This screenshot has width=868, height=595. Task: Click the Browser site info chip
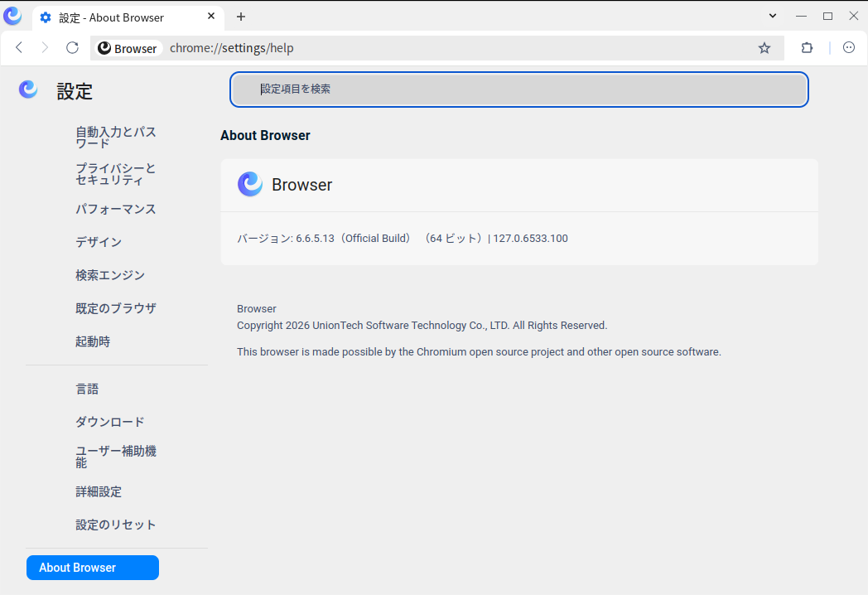tap(128, 48)
